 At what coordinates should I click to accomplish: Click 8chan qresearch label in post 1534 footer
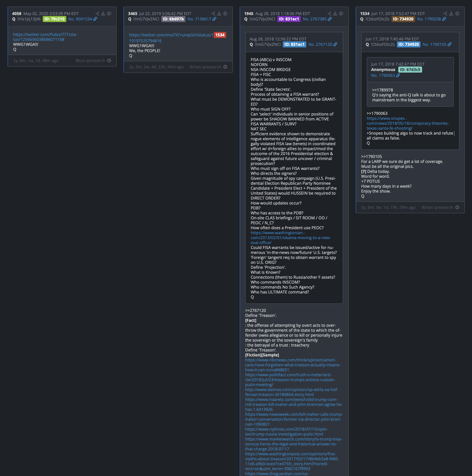coord(437,207)
